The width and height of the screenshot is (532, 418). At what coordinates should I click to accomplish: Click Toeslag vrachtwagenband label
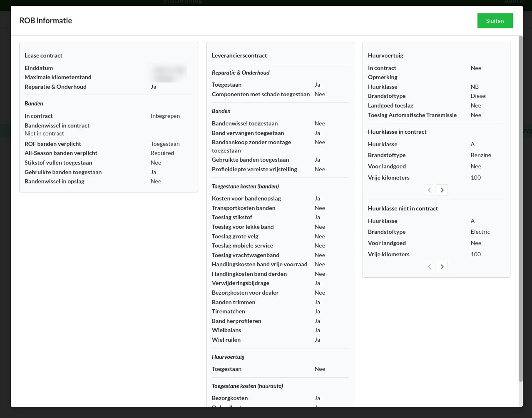pos(246,255)
